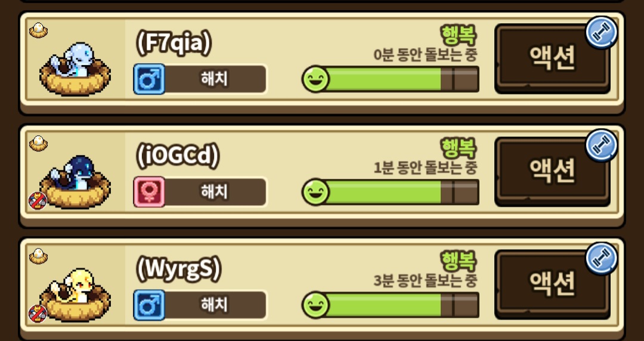Tap the dumbbell badge on iOGCd's action button
This screenshot has height=341, width=644.
point(601,145)
